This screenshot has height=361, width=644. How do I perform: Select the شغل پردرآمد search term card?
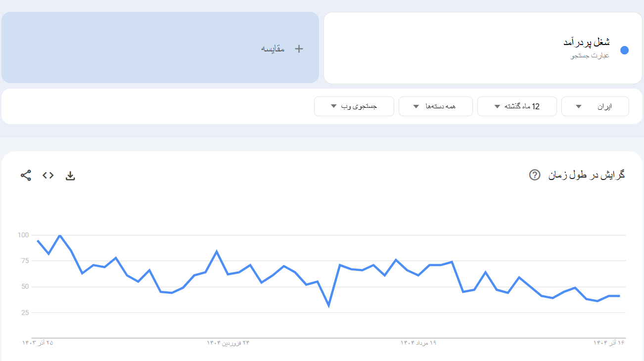coord(482,48)
